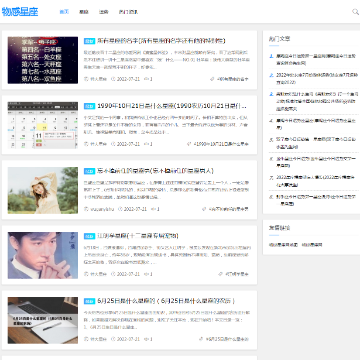Open the thumbnail of woman in hat
The height and width of the screenshot is (360, 360).
[43, 190]
